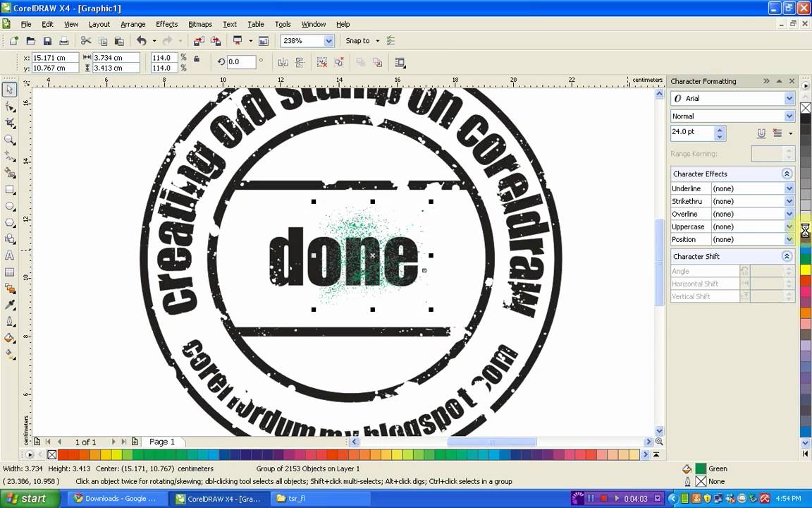Image resolution: width=812 pixels, height=508 pixels.
Task: Toggle underline in Character Formatting
Action: [x=761, y=133]
